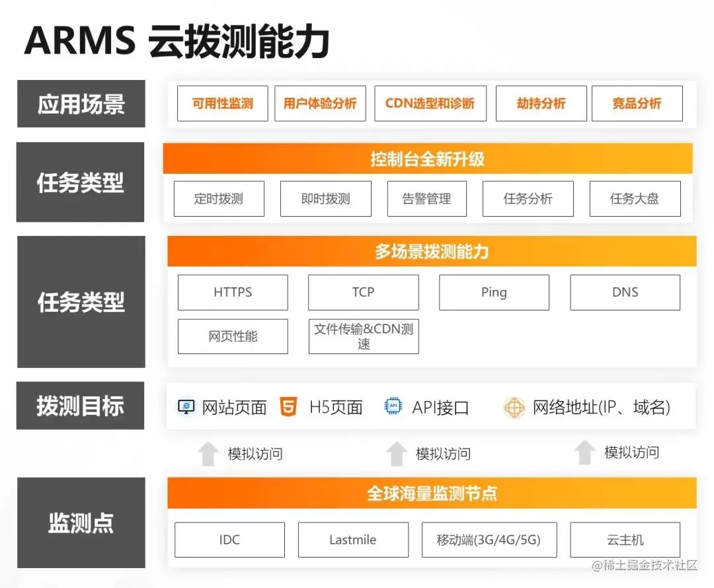The width and height of the screenshot is (714, 588).
Task: Click the 网站页面 text
Action: click(x=234, y=408)
